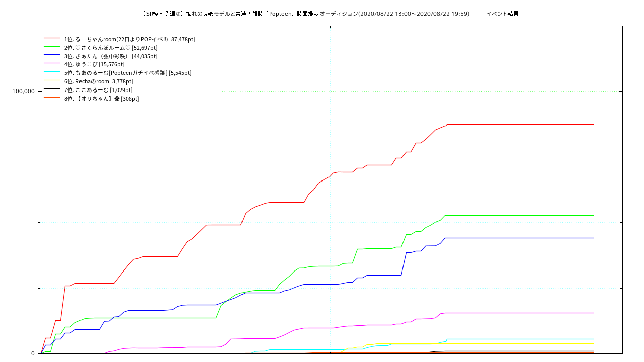Click the red line's final plateau

click(520, 124)
